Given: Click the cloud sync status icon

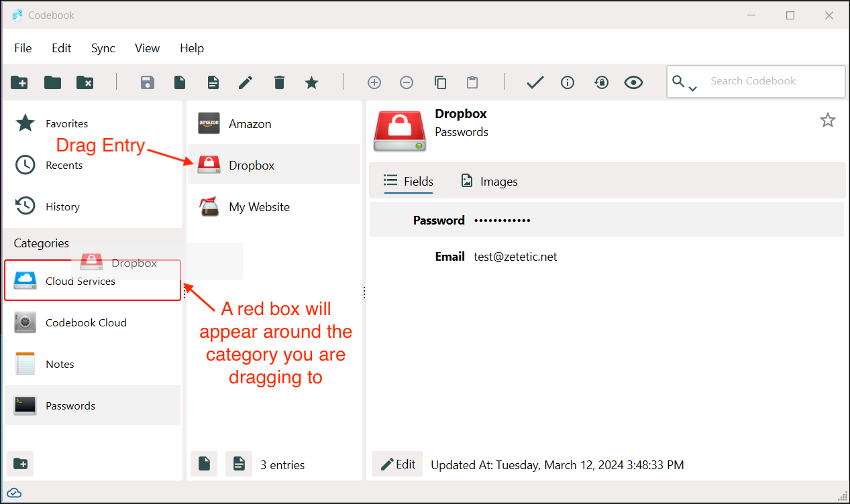Looking at the screenshot, I should tap(14, 493).
